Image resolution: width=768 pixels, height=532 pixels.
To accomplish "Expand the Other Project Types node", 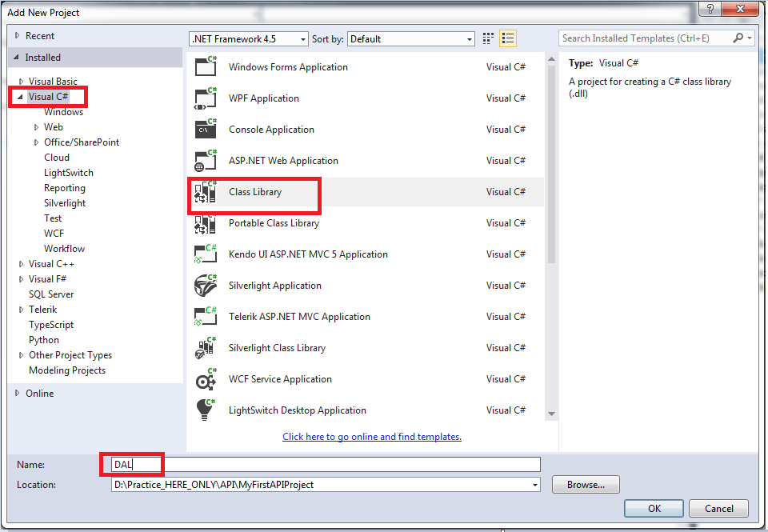I will (21, 355).
